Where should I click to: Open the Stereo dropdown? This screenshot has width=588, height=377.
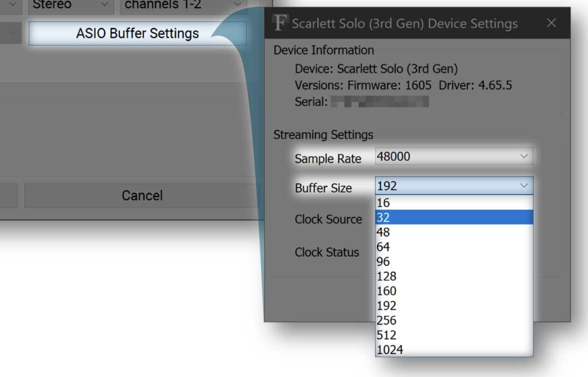[71, 5]
